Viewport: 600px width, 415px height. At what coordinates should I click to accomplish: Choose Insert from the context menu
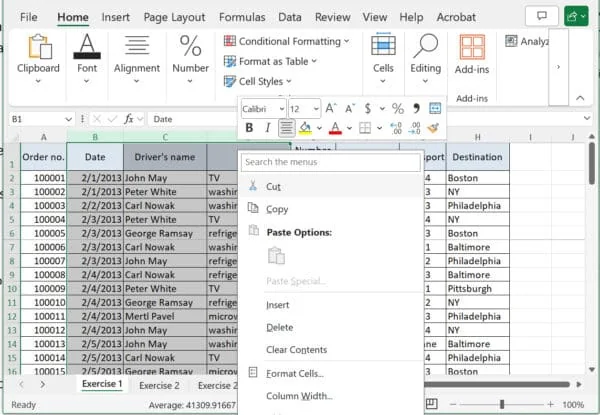point(332,305)
